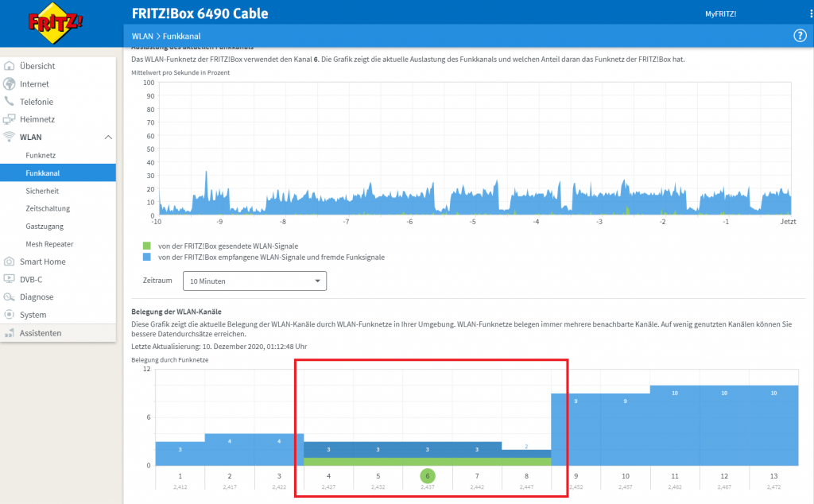Image resolution: width=814 pixels, height=504 pixels.
Task: Click the Telefonie phone icon
Action: [x=9, y=101]
